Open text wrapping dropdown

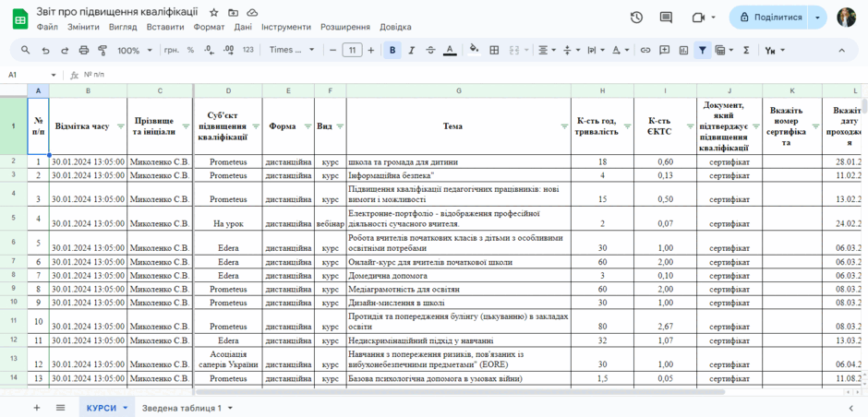pos(596,51)
